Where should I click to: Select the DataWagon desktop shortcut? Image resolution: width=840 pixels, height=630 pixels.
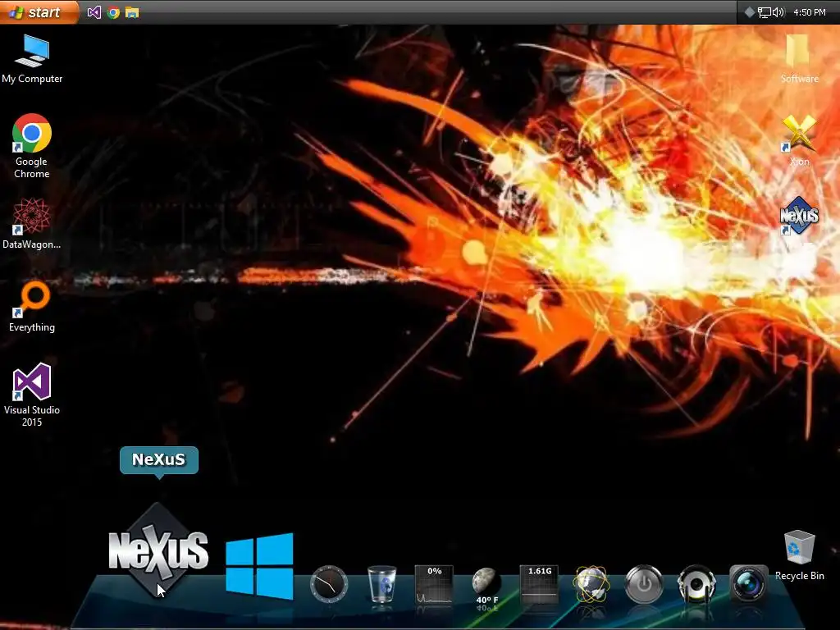(x=32, y=223)
